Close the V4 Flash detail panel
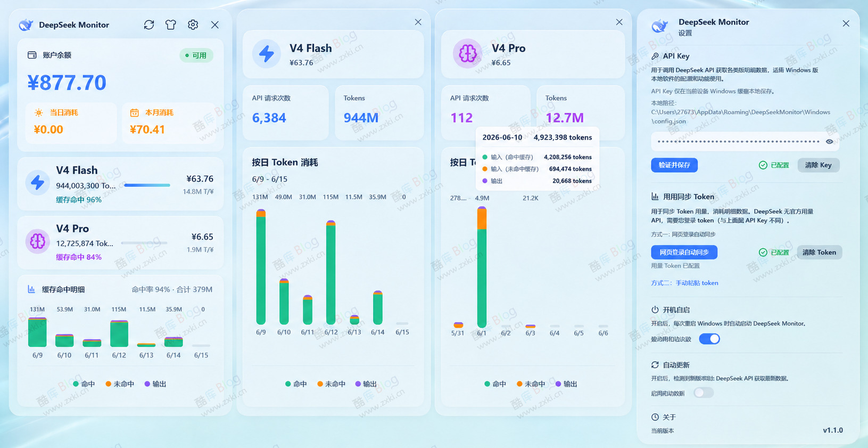 coord(418,22)
